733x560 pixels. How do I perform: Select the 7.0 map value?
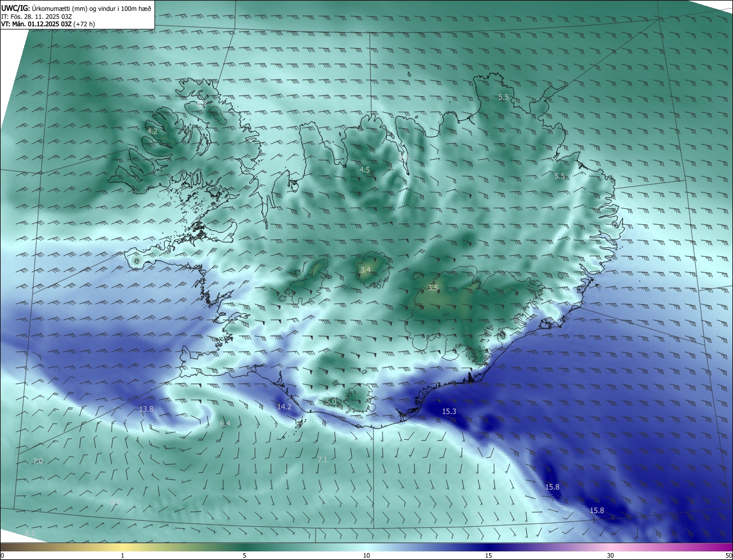[x=38, y=461]
